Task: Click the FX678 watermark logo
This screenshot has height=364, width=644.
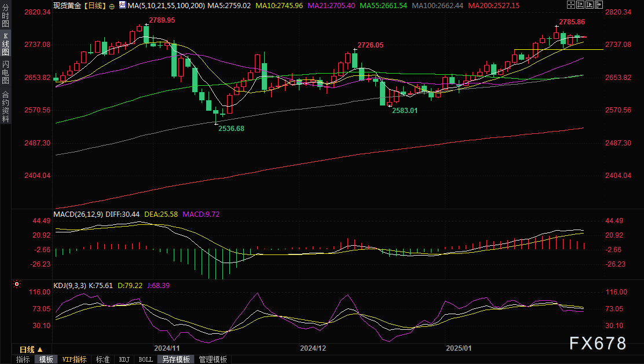Action: point(598,344)
